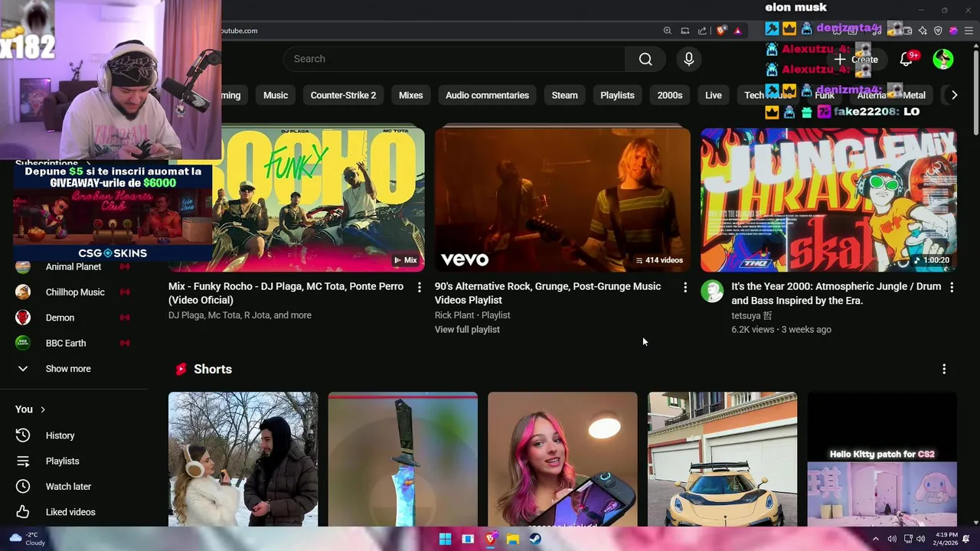980x551 pixels.
Task: Activate voice search microphone
Action: click(x=689, y=59)
